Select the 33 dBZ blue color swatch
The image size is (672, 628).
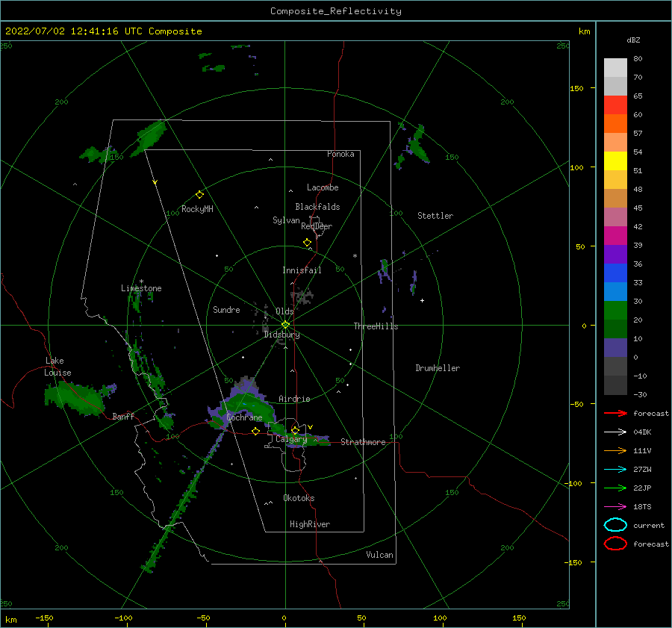point(615,273)
